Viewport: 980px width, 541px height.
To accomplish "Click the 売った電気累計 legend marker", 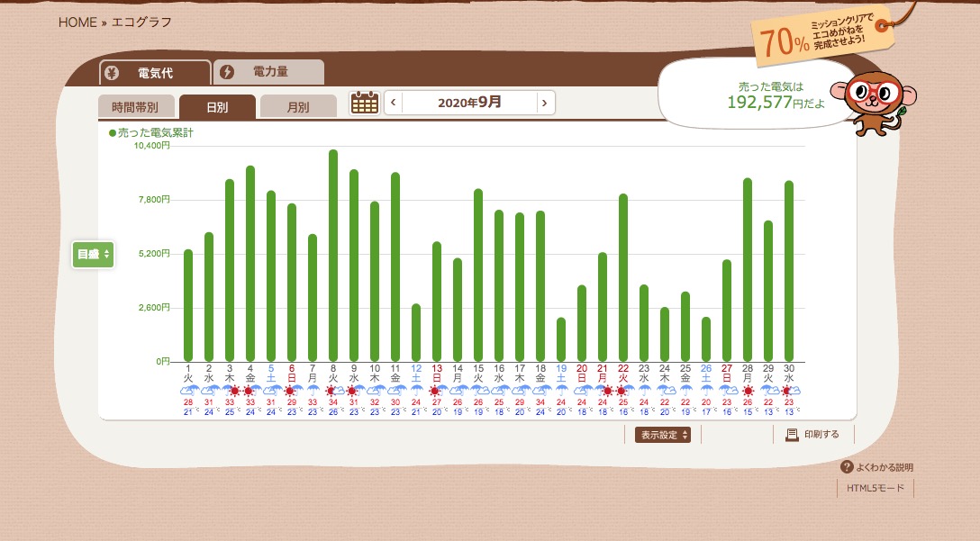I will pyautogui.click(x=113, y=132).
